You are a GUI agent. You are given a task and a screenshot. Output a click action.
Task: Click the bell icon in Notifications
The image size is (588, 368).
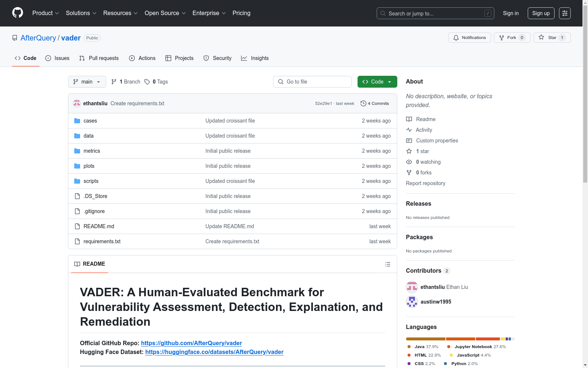click(x=456, y=38)
